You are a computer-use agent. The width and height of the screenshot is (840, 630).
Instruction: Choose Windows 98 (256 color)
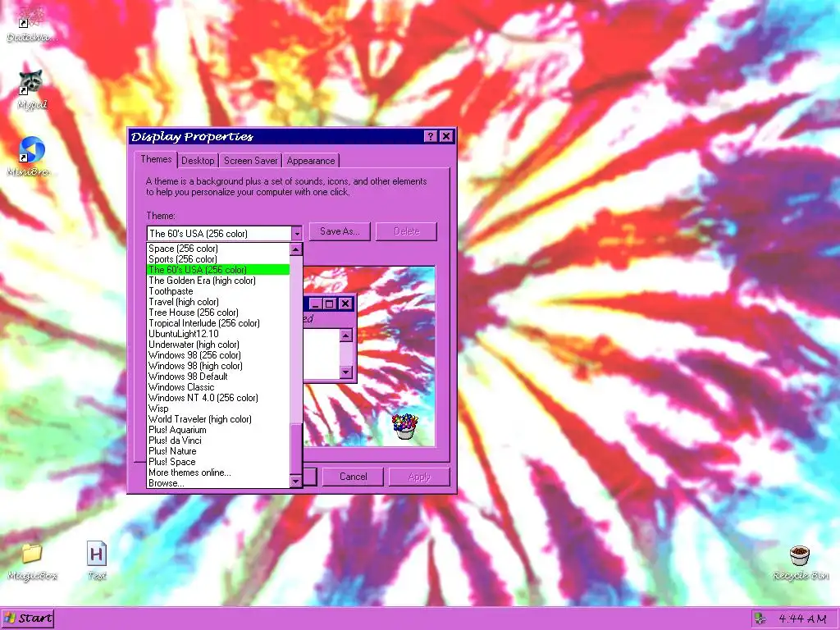pos(218,355)
